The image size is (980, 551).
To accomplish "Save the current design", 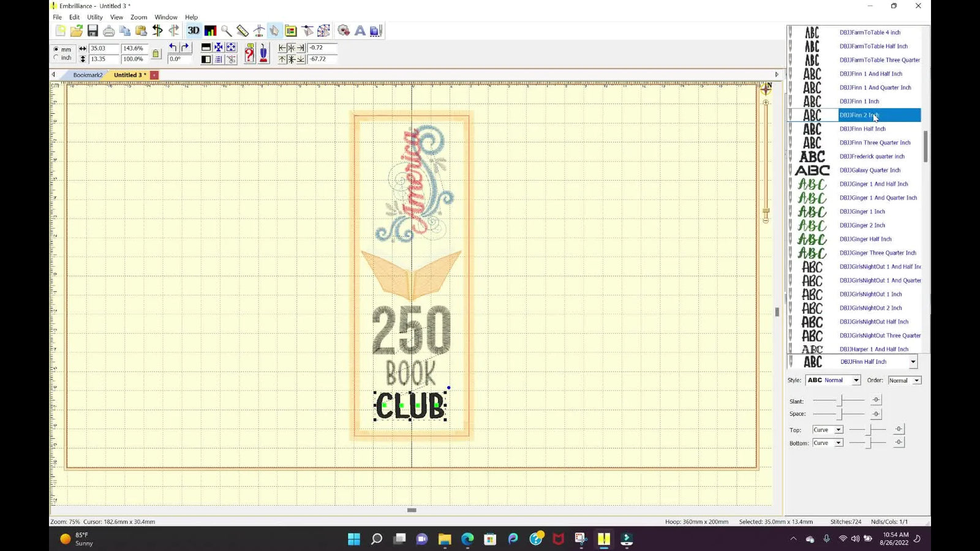I will [x=94, y=30].
